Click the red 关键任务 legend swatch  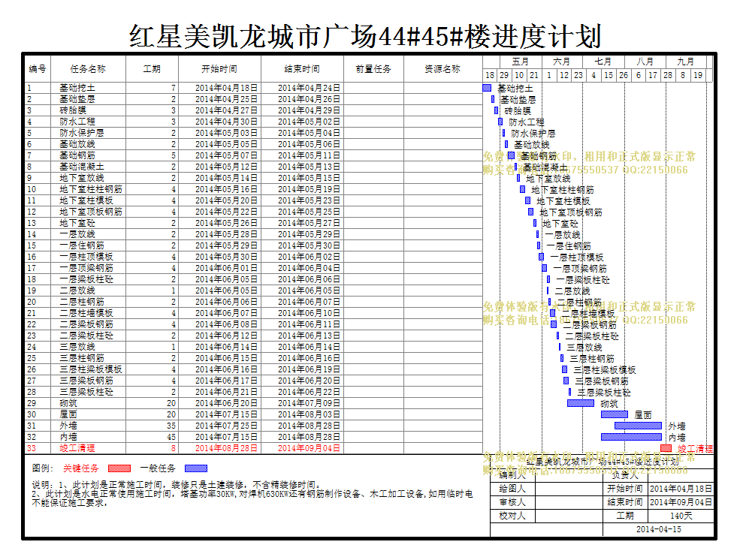pyautogui.click(x=119, y=468)
